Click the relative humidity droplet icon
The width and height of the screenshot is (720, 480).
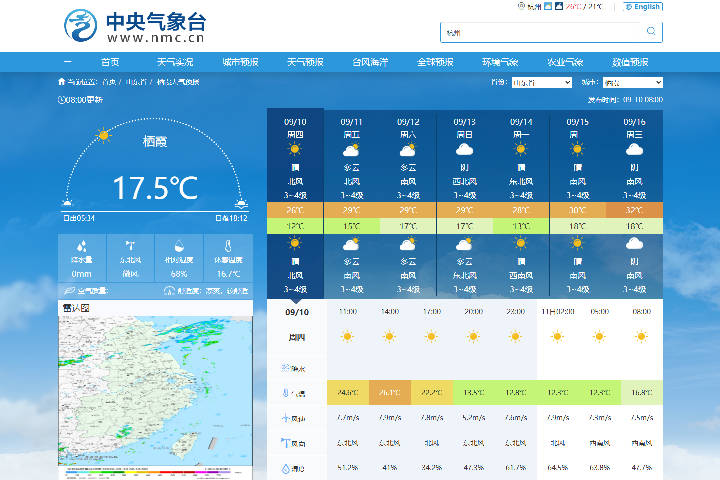pyautogui.click(x=179, y=246)
